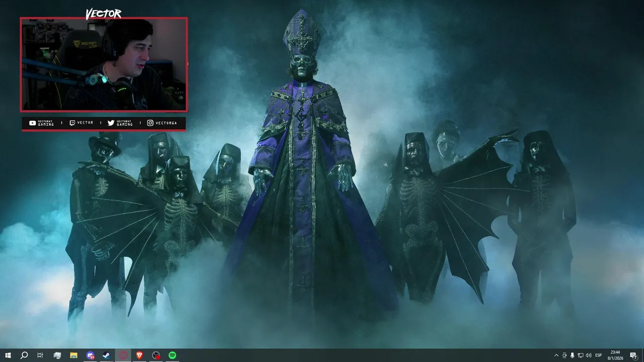Change ESP input language
The height and width of the screenshot is (362, 644).
pos(599,355)
